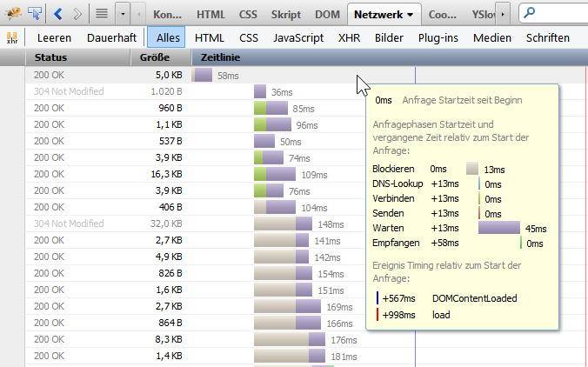
Task: Sort by the Status column header
Action: [78, 57]
